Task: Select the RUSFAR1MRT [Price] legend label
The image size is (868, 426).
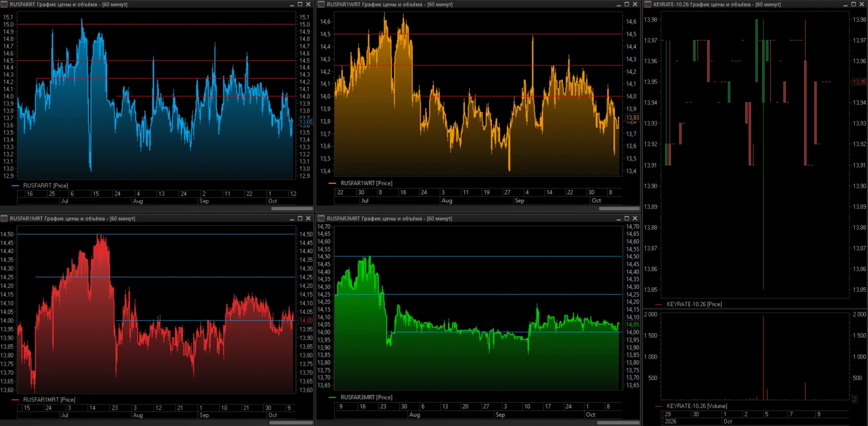Action: pos(49,400)
